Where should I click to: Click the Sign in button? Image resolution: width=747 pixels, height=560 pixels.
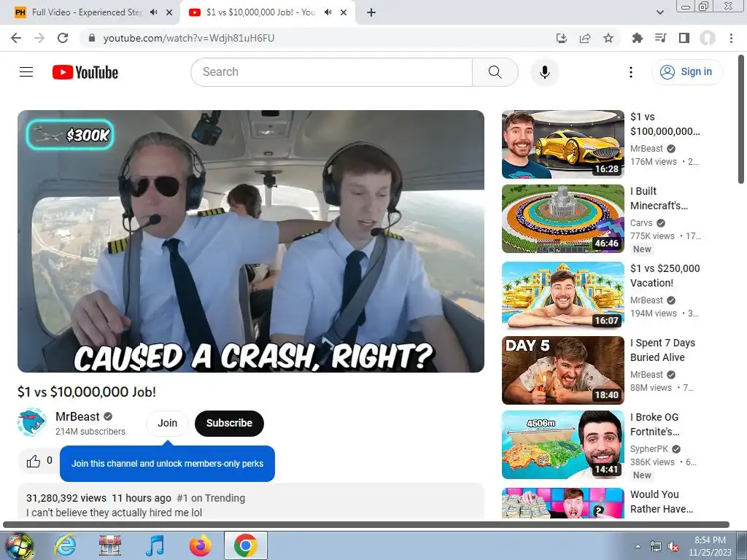click(686, 72)
